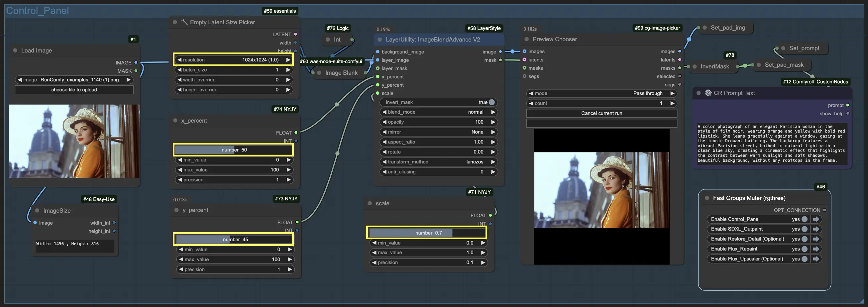The image size is (868, 307).
Task: Click the Width: 1456 , Height: 816 text
Action: (67, 244)
